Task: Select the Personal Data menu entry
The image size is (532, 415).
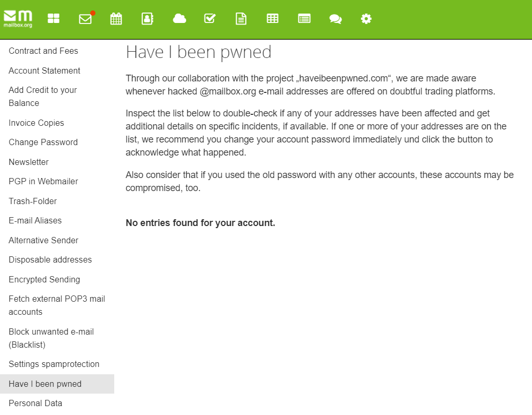Action: coord(35,404)
